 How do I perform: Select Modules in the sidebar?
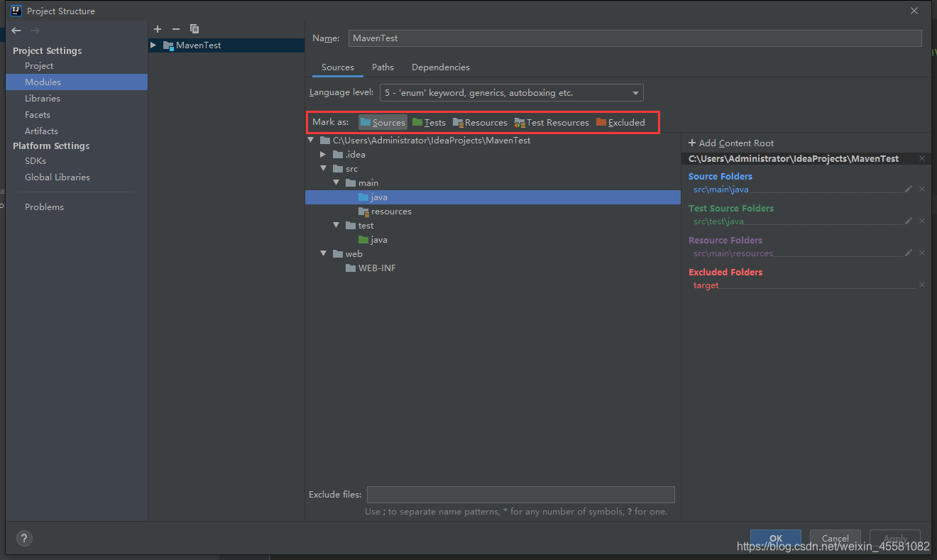(77, 82)
